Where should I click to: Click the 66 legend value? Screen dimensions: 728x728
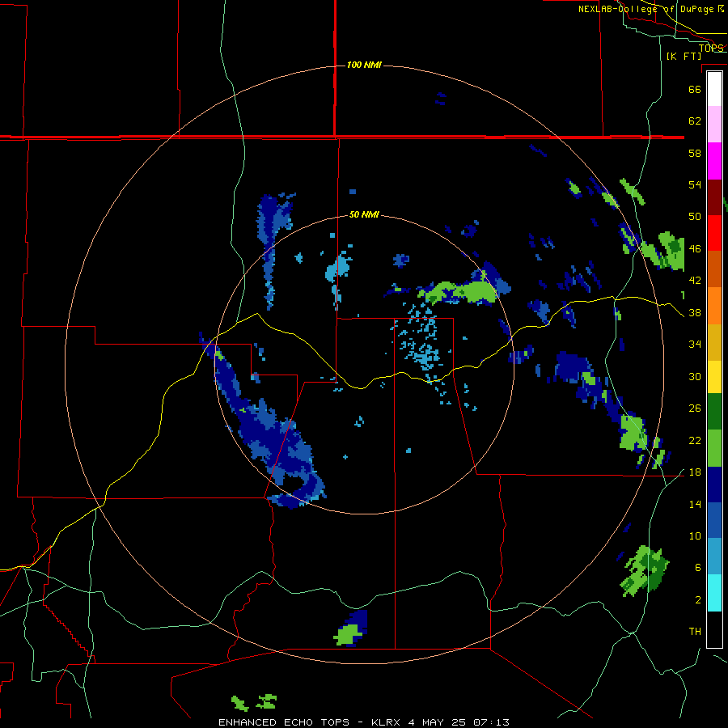click(x=695, y=89)
